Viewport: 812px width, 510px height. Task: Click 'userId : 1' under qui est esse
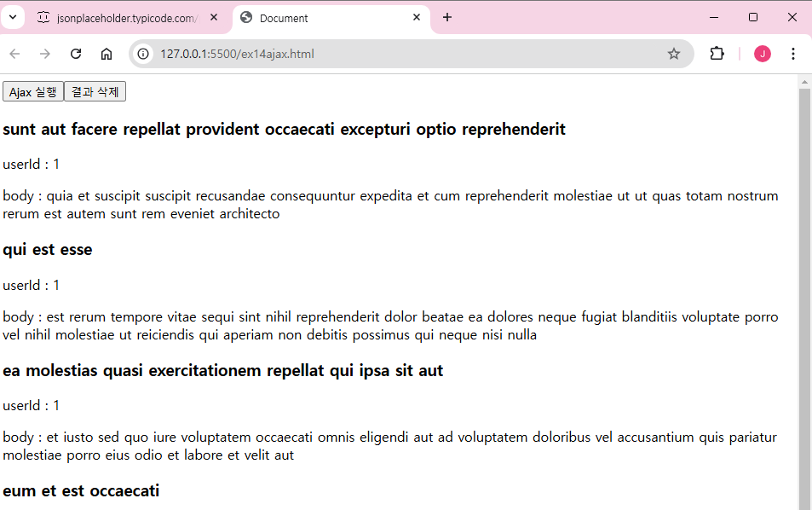point(31,285)
